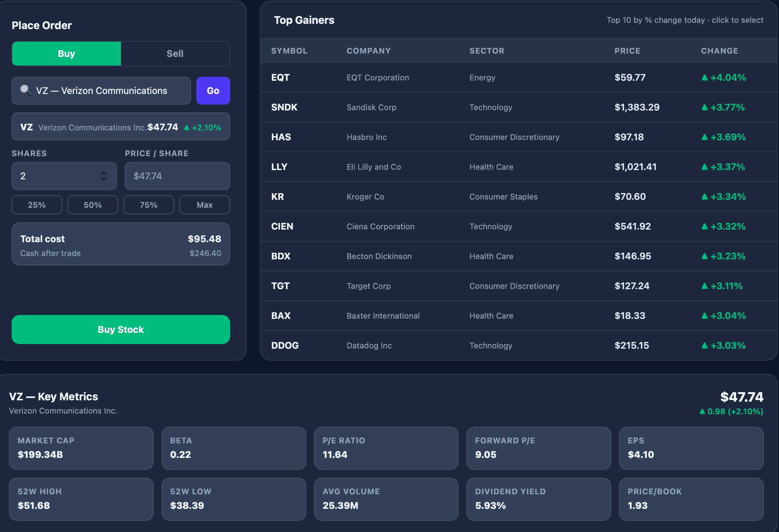Image resolution: width=779 pixels, height=532 pixels.
Task: Select the BAX row symbol
Action: point(281,316)
